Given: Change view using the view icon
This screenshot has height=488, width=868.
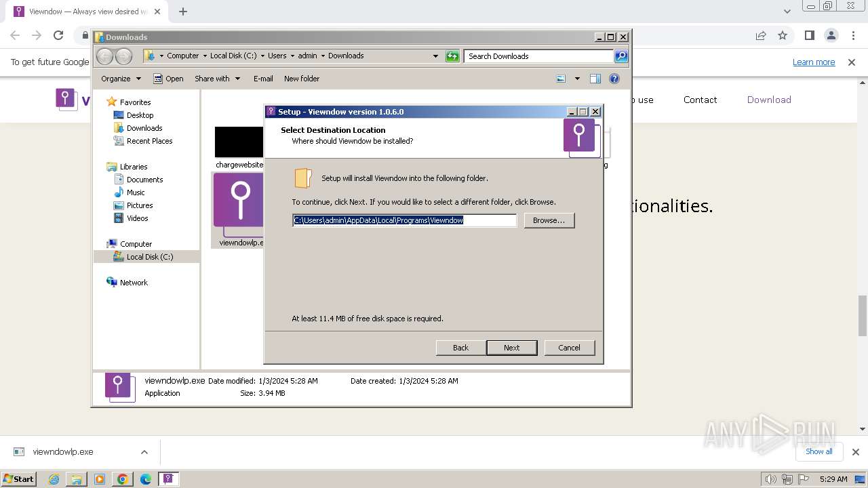Looking at the screenshot, I should click(561, 79).
